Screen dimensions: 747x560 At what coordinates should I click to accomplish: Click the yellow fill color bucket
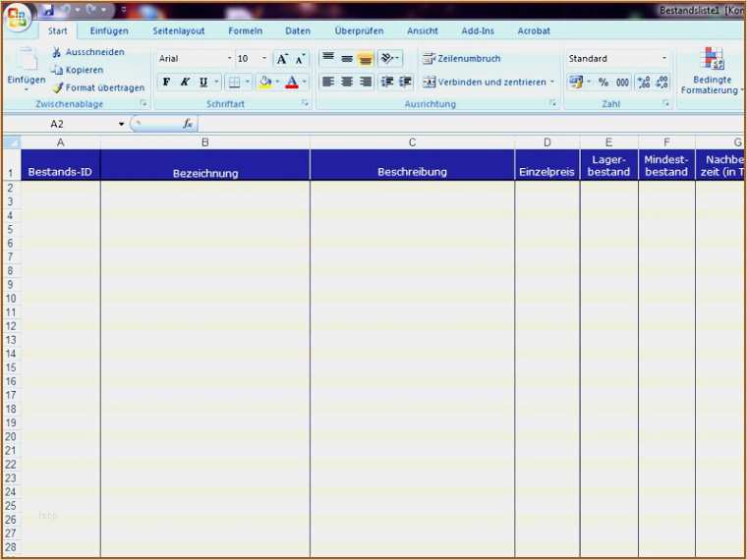[x=264, y=83]
